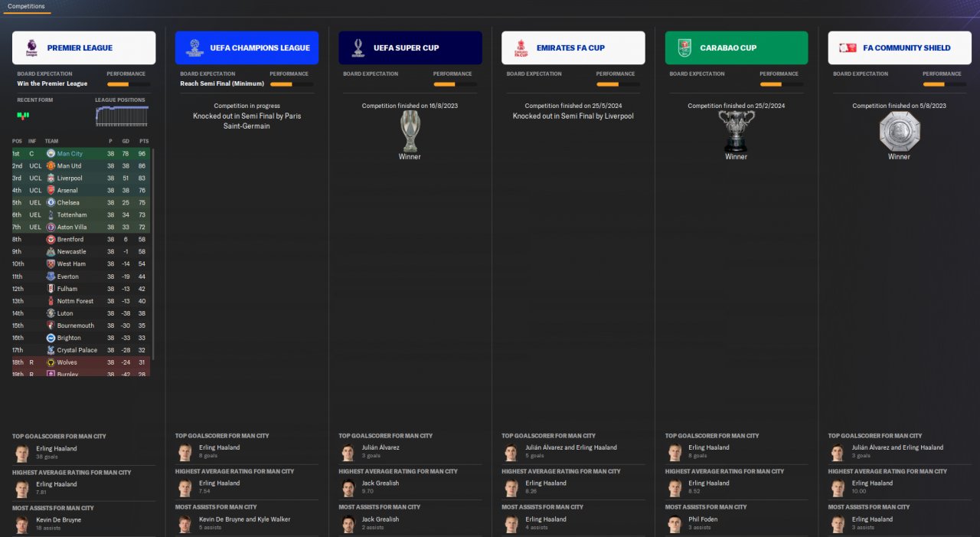Click the league table scrollbar
Screen dimensions: 980x537
[153, 254]
